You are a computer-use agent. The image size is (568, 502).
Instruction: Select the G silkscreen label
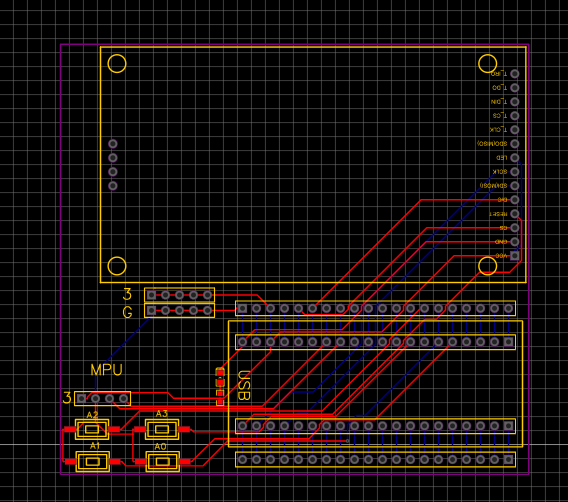(127, 312)
